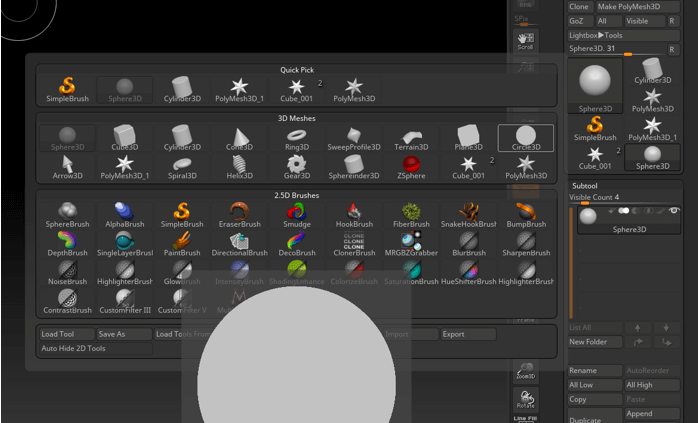Adjust the SPix slider
This screenshot has width=698, height=423.
[525, 20]
